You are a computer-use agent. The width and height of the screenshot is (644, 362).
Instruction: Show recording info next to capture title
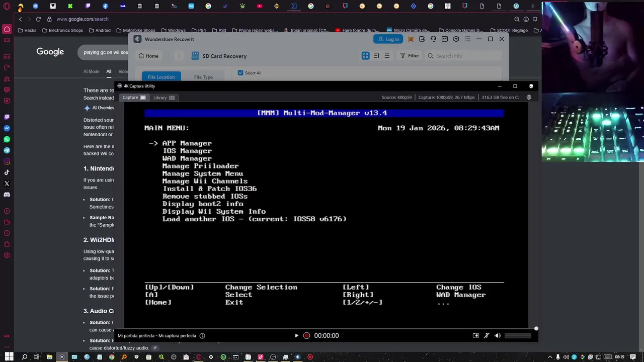(x=202, y=335)
